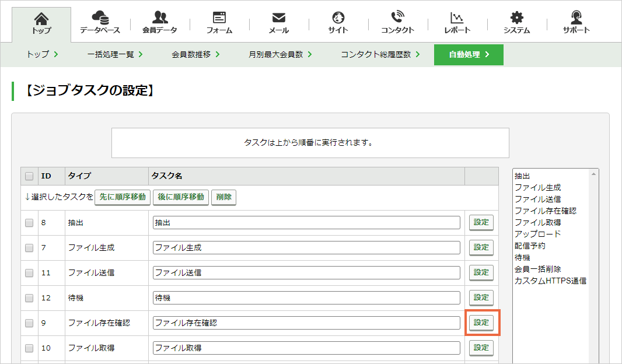Click the 先に順序移動 button
This screenshot has height=364, width=622.
coord(123,197)
